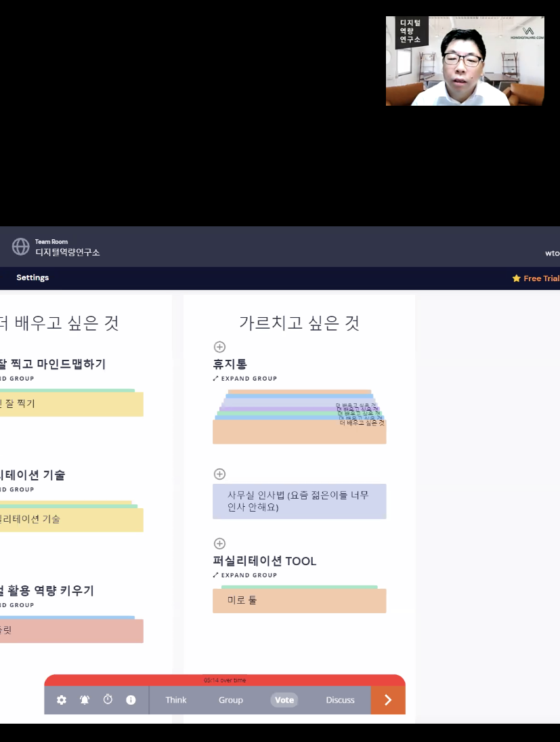The image size is (560, 742).
Task: Show the info icon in bottom toolbar
Action: [131, 700]
